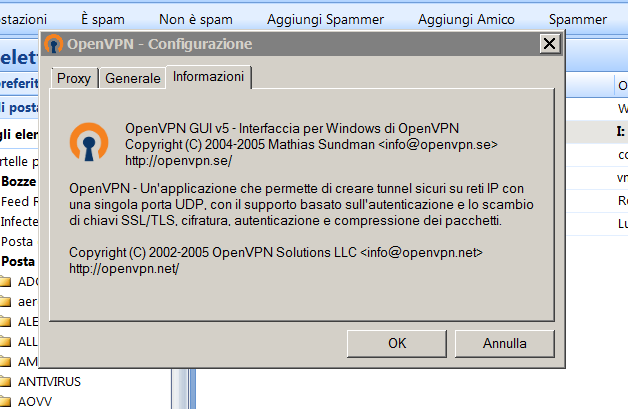Viewport: 628px width, 409px height.
Task: Mark message with Non è spam
Action: (x=194, y=19)
